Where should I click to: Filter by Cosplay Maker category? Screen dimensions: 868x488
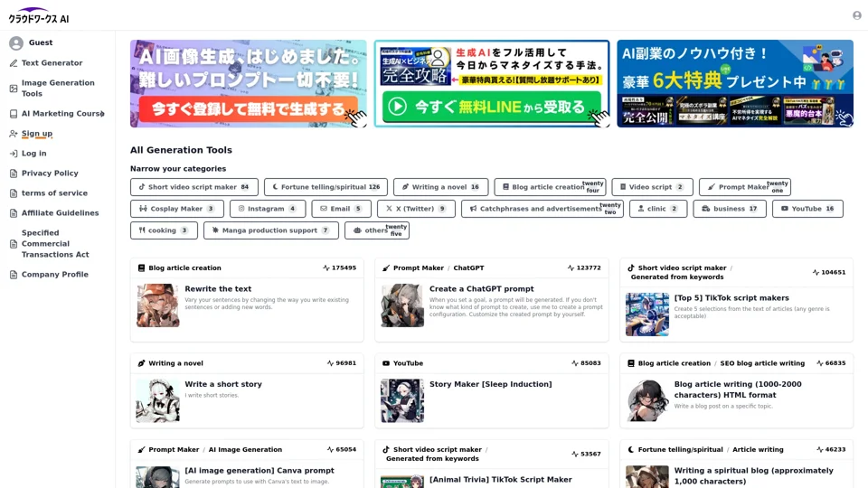point(177,209)
